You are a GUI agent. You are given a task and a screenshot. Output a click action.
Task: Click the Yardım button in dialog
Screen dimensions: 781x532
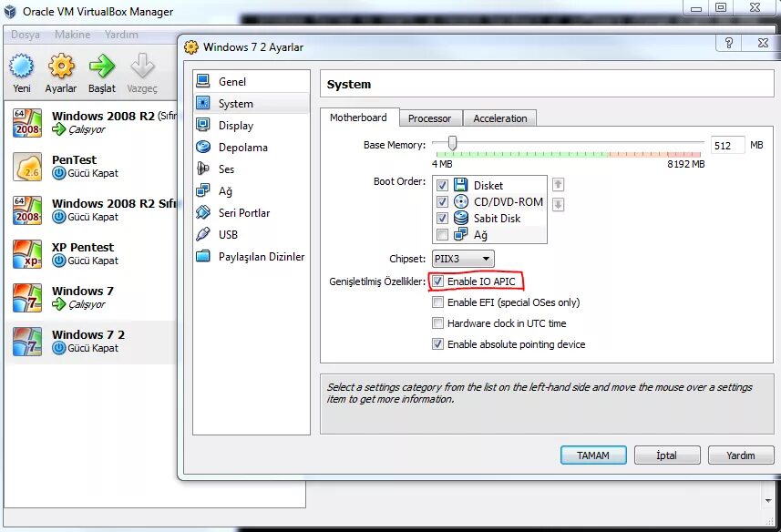(741, 455)
